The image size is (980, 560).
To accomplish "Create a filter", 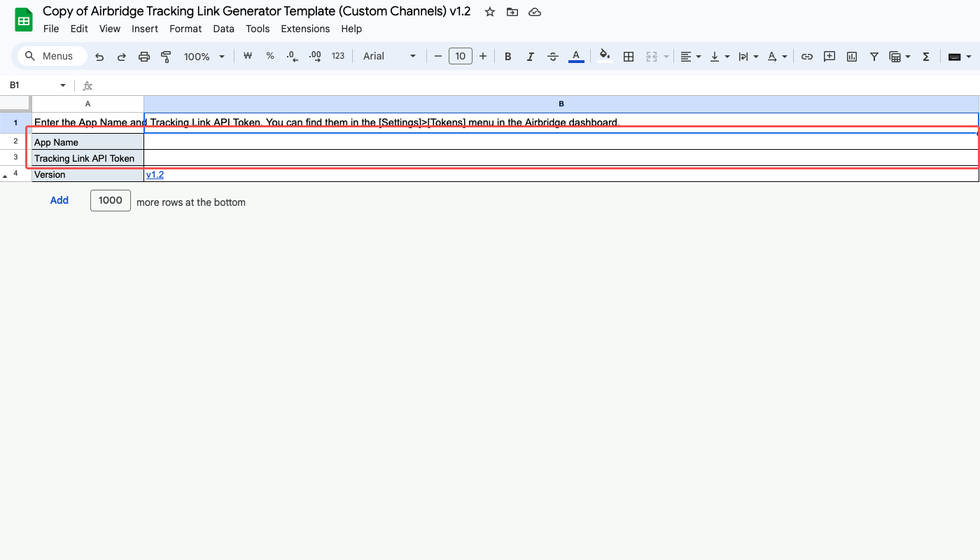I will [874, 57].
